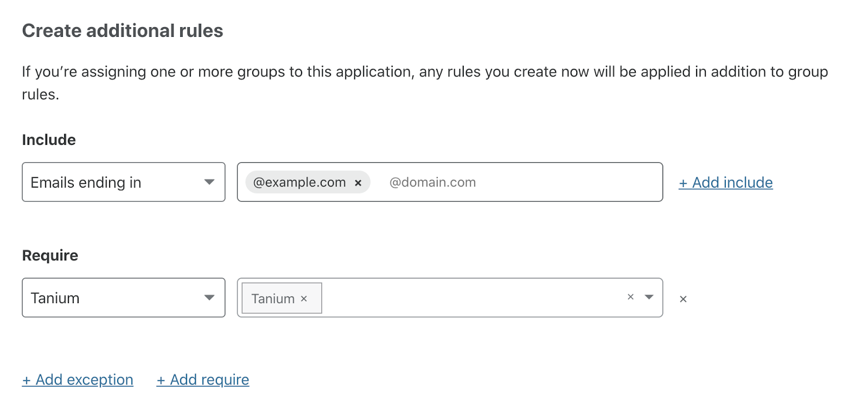Click the '+ Add require' link
The height and width of the screenshot is (417, 868).
pyautogui.click(x=203, y=380)
